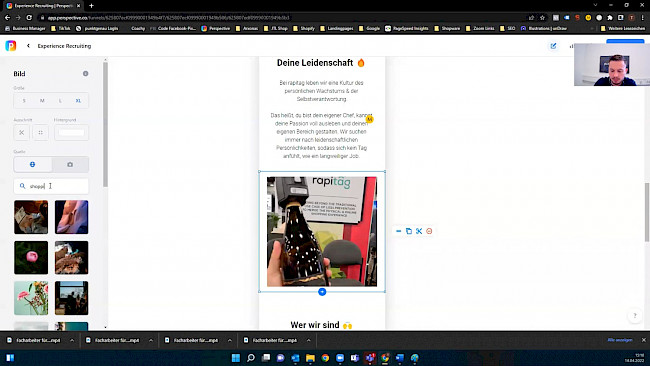
Task: Open the info icon beside the Bild heading
Action: pos(85,73)
